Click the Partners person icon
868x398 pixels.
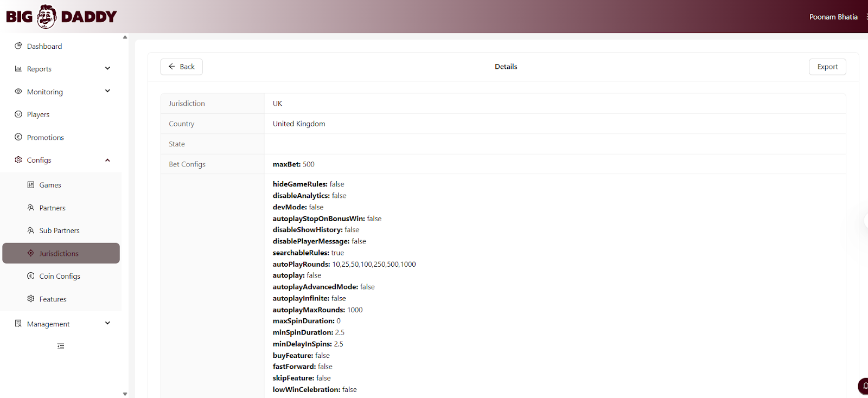(31, 208)
